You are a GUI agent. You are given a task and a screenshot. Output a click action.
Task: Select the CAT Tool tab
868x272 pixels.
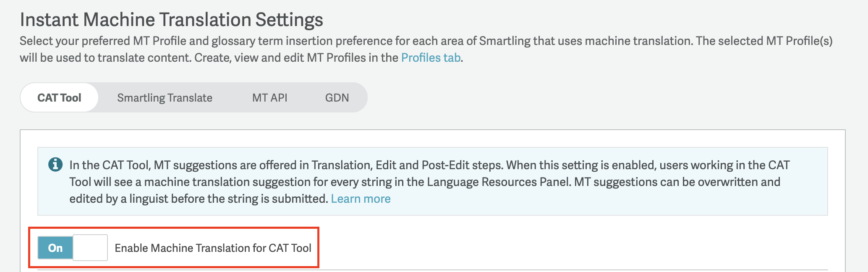59,98
